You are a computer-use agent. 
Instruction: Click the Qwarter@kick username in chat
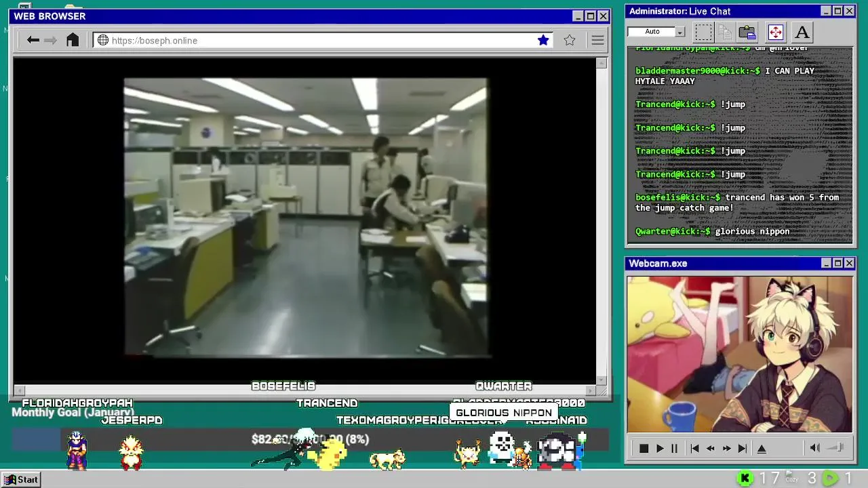[x=673, y=231]
